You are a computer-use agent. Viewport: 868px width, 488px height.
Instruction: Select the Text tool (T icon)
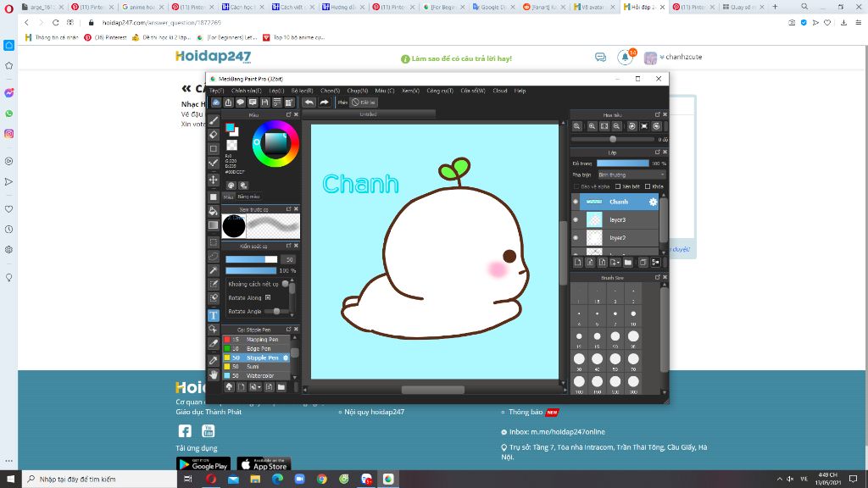(213, 315)
